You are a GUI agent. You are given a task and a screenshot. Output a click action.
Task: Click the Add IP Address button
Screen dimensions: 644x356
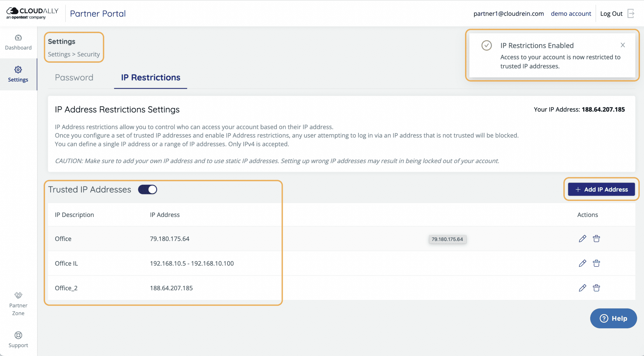[x=601, y=189]
